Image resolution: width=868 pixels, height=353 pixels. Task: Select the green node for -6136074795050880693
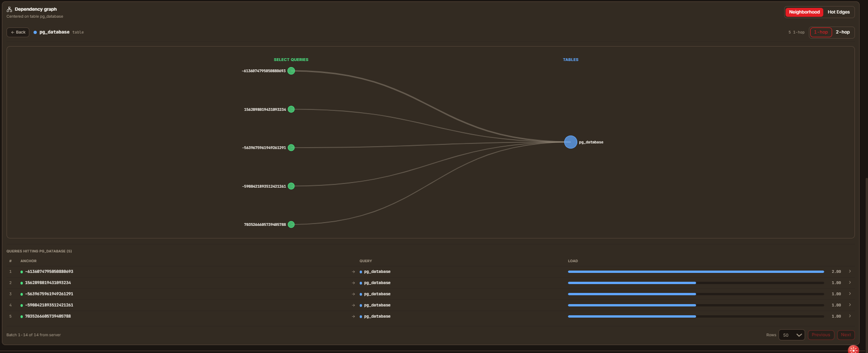pos(291,71)
